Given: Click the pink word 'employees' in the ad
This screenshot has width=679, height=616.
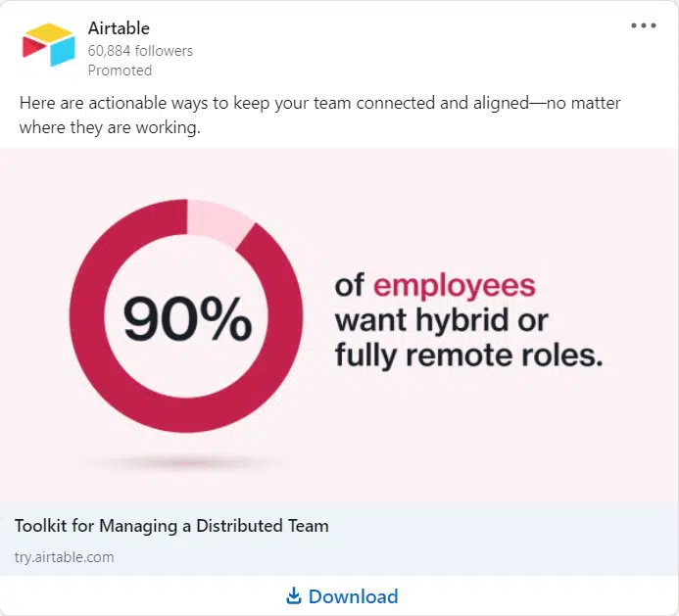Looking at the screenshot, I should coord(455,286).
